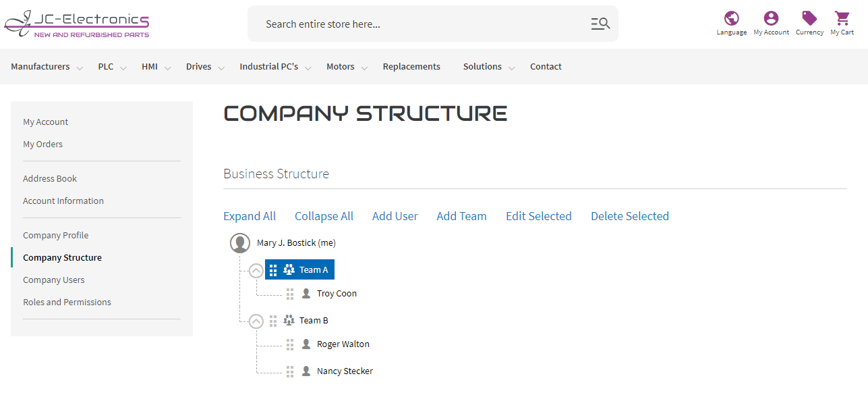The image size is (868, 393).
Task: Open the Language globe icon
Action: point(731,18)
